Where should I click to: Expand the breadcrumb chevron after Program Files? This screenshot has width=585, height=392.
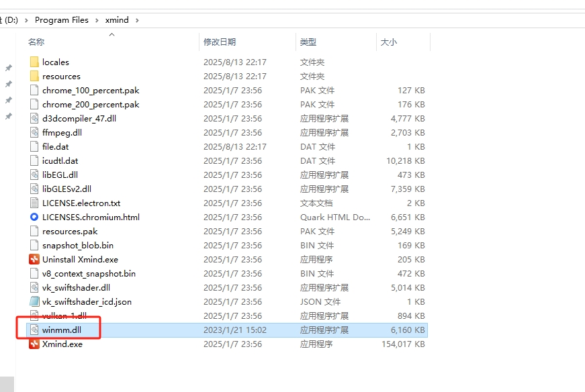(97, 20)
